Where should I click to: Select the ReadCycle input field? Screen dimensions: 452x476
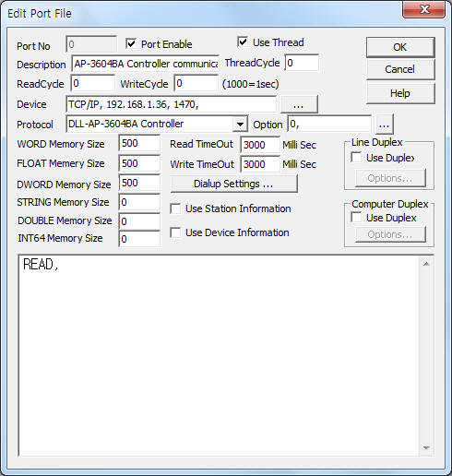(x=92, y=83)
